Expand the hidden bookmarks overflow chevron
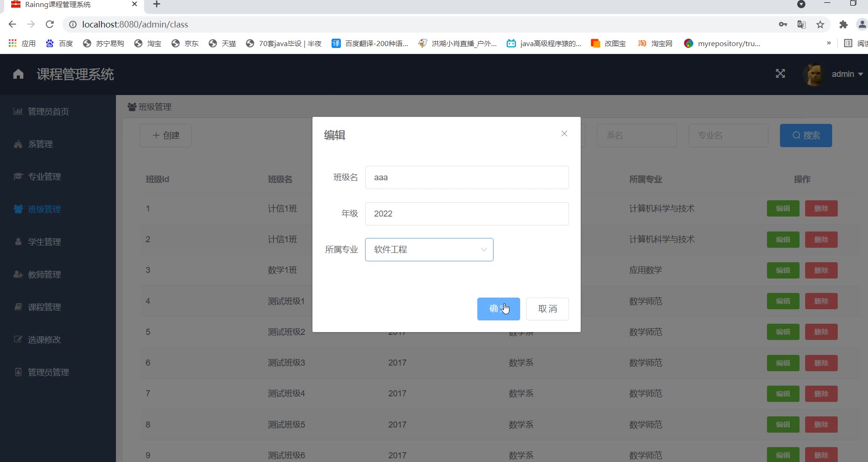Screen dimensions: 868x462 coord(828,43)
